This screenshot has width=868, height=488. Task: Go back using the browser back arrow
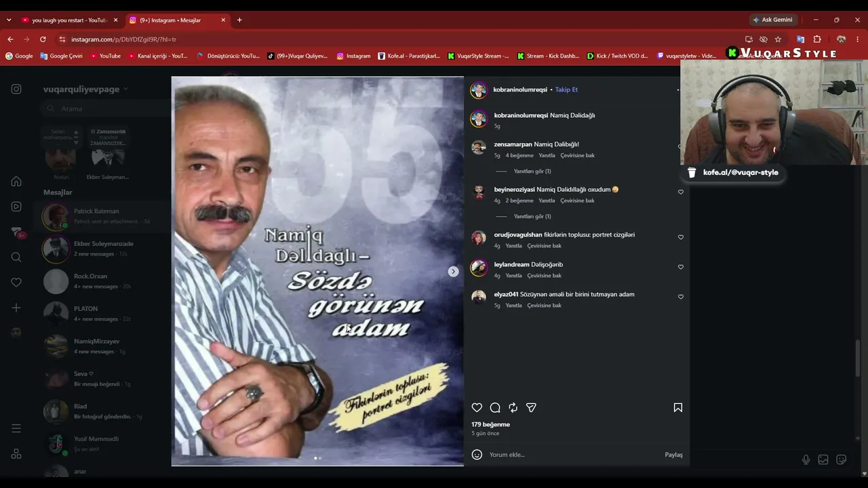point(10,39)
